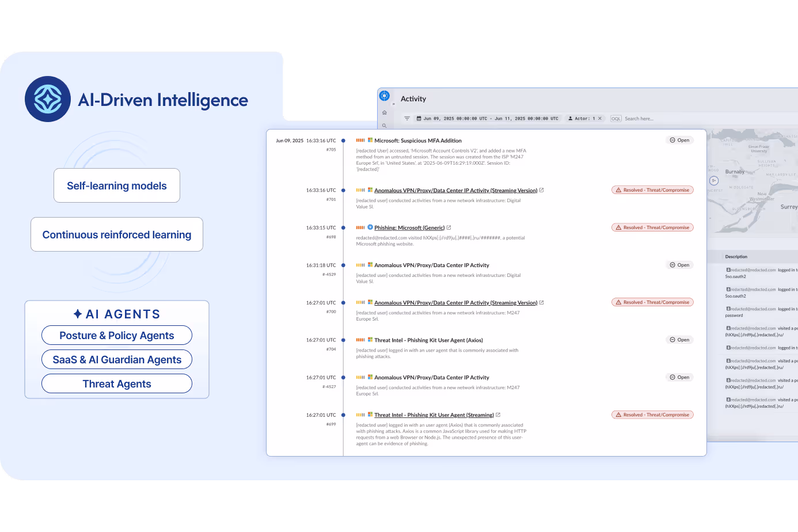Viewport: 798px width, 532px height.
Task: Click external-link icon by Phishing Kit (Streaming)
Action: point(498,415)
